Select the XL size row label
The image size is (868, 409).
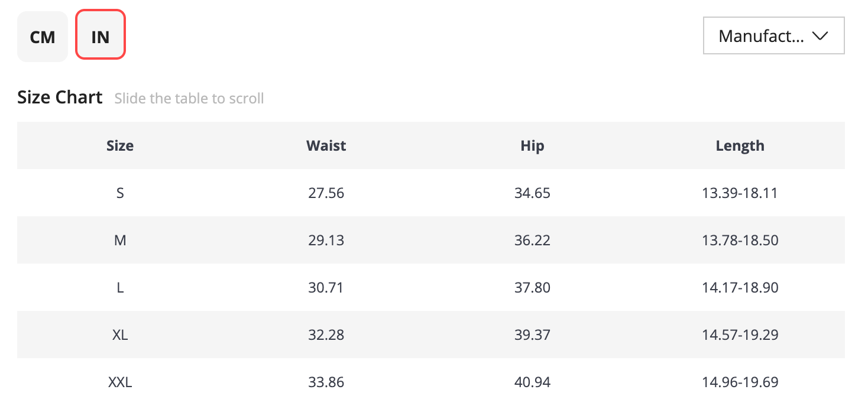click(x=120, y=335)
